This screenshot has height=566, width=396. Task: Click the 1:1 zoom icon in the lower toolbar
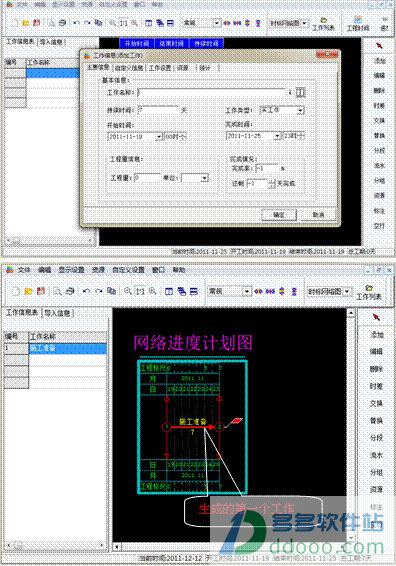click(140, 291)
